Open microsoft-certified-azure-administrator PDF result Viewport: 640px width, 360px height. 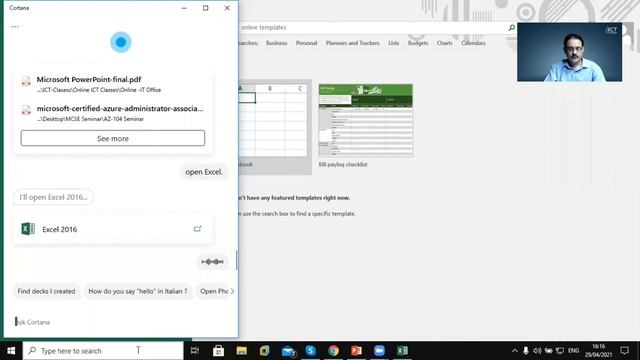coord(113,113)
